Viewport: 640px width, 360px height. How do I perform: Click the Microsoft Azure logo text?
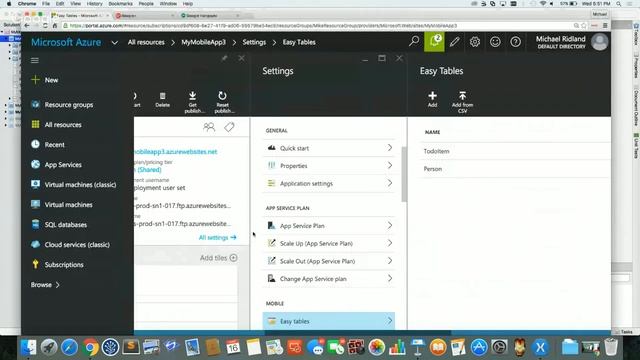[66, 42]
